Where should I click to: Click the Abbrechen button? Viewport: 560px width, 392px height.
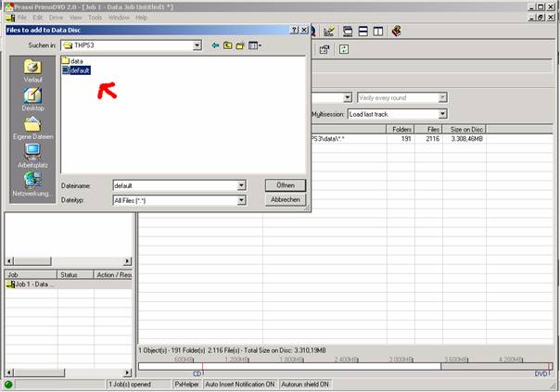tap(285, 199)
